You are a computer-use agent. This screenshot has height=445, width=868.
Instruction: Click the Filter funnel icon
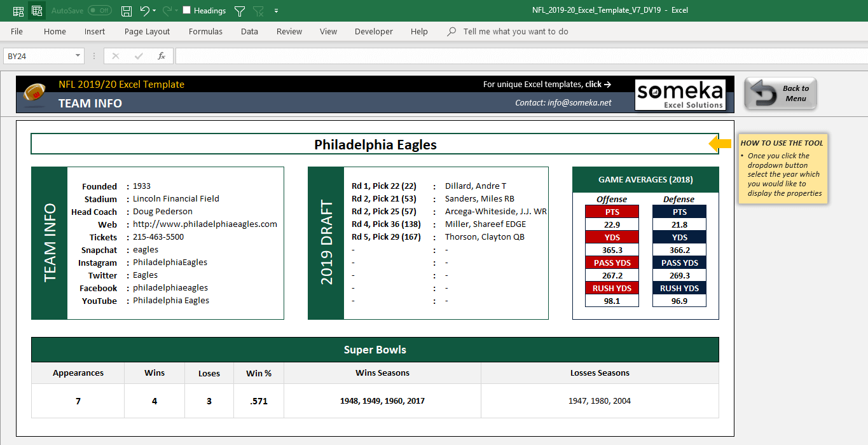pos(240,11)
